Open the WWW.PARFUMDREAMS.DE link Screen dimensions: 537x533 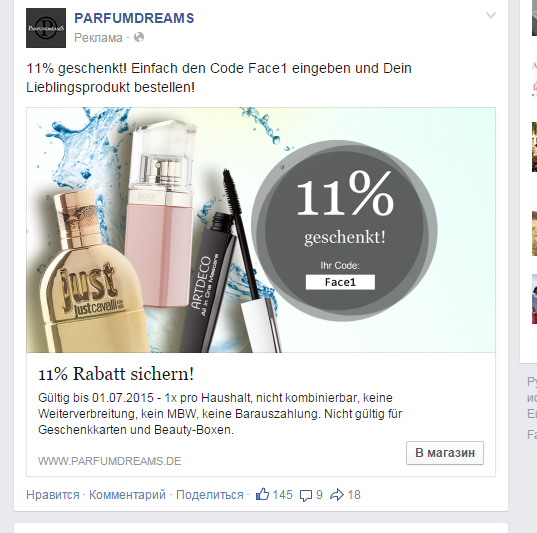(x=110, y=461)
